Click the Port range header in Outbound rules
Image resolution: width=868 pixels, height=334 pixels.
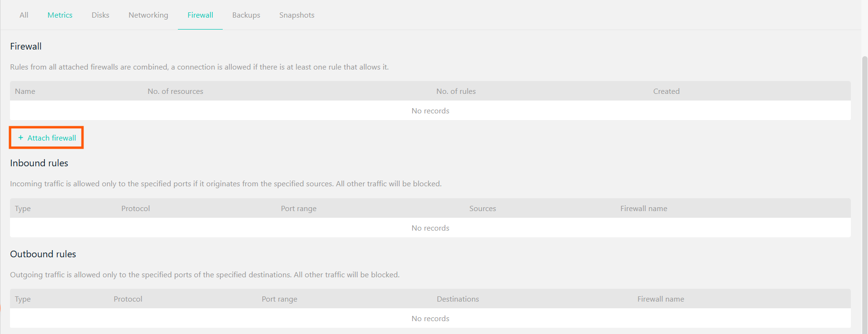pos(279,299)
